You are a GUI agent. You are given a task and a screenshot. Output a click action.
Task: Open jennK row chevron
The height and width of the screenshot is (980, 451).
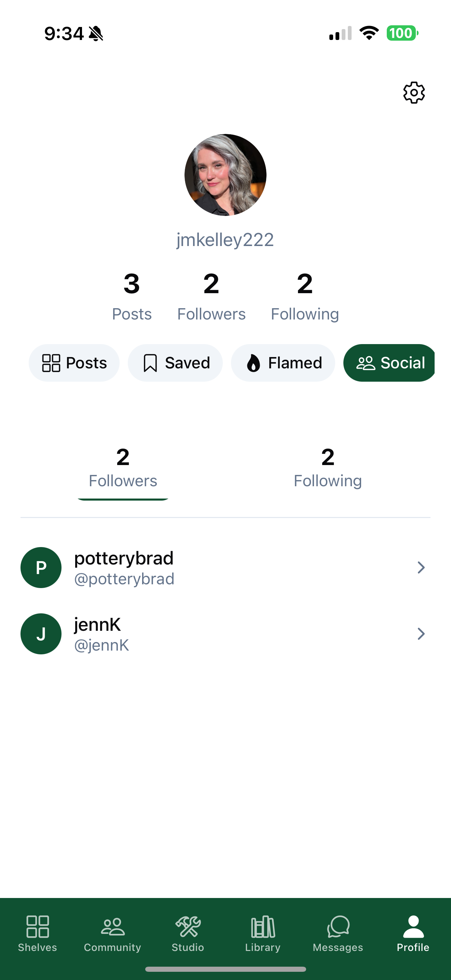tap(421, 634)
